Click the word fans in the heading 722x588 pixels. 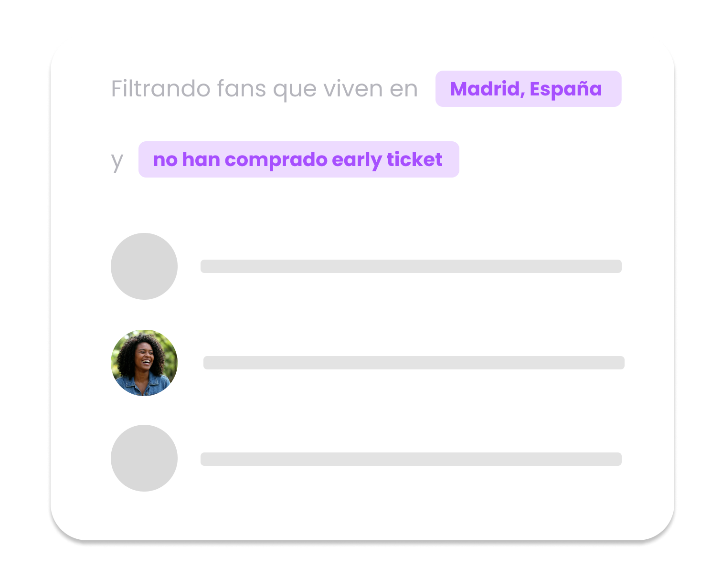point(242,89)
